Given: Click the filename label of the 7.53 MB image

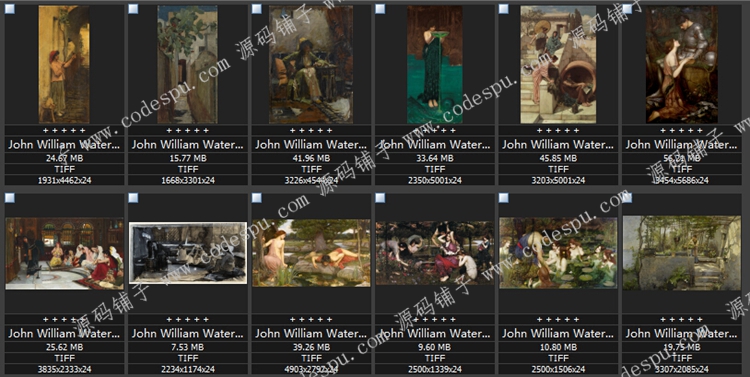Looking at the screenshot, I should coord(188,333).
